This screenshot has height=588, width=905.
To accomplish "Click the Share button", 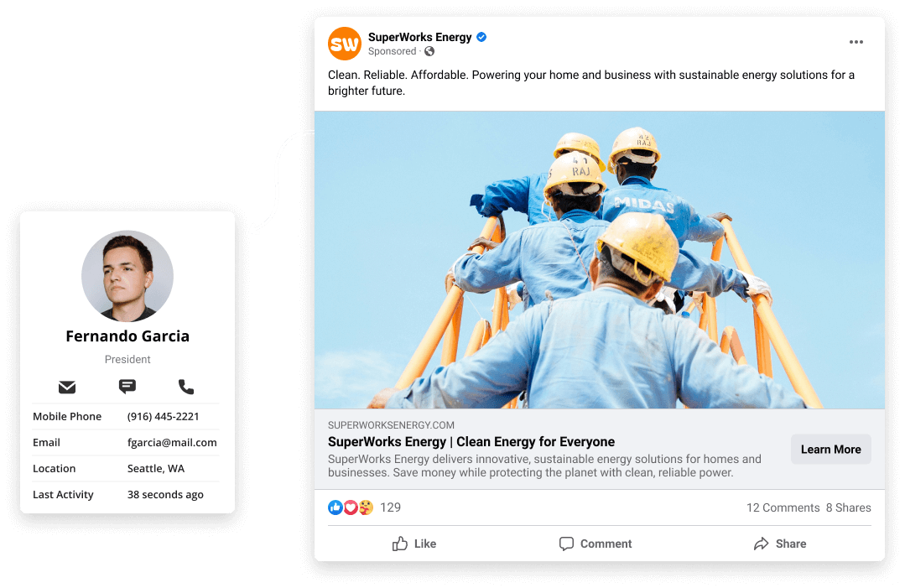I will click(x=780, y=544).
